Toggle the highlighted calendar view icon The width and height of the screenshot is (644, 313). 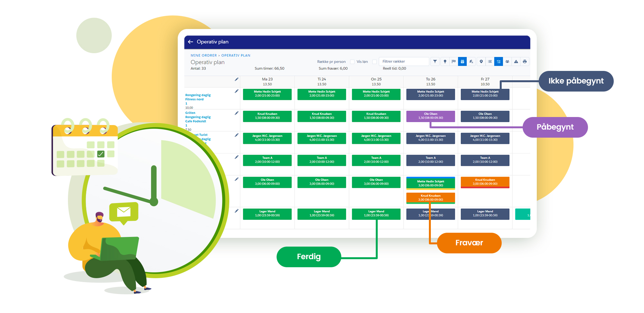(462, 62)
